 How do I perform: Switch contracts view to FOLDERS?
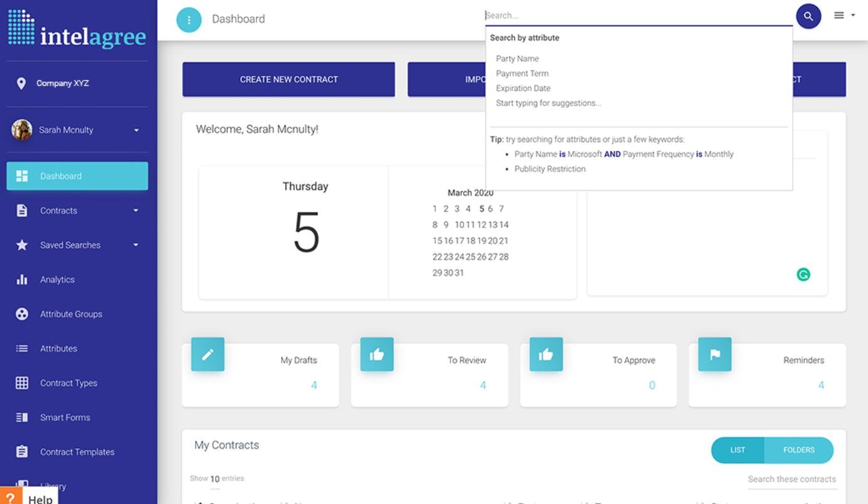click(799, 450)
